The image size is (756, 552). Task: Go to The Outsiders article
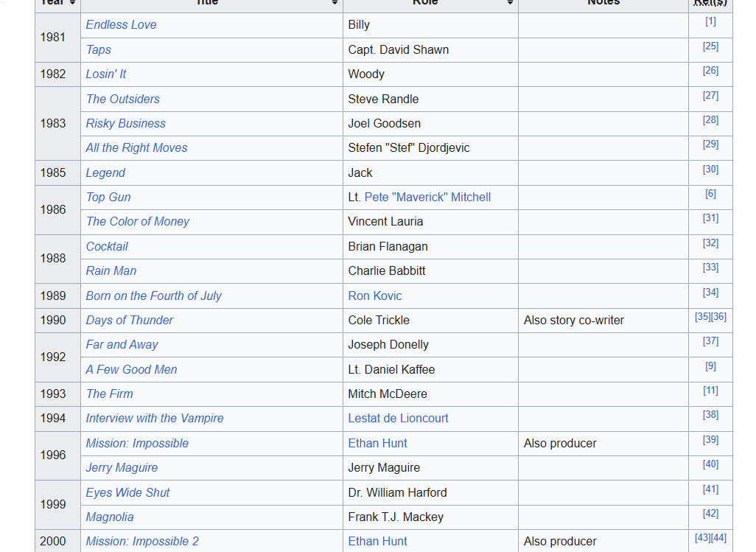point(122,99)
